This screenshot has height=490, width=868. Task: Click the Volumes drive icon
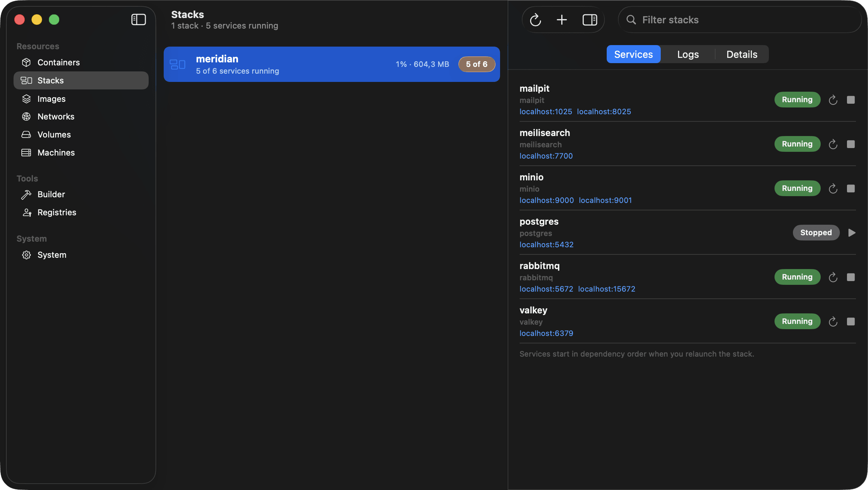26,135
